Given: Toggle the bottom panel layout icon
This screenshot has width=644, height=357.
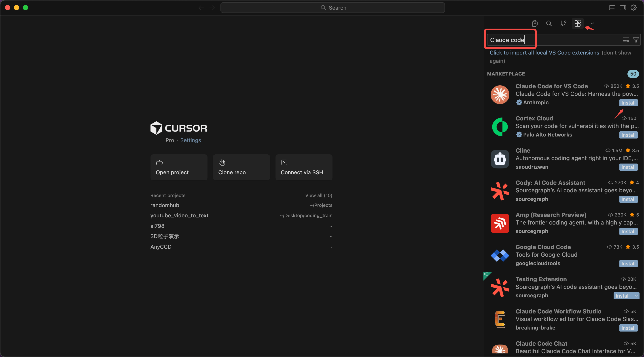Looking at the screenshot, I should coord(612,8).
